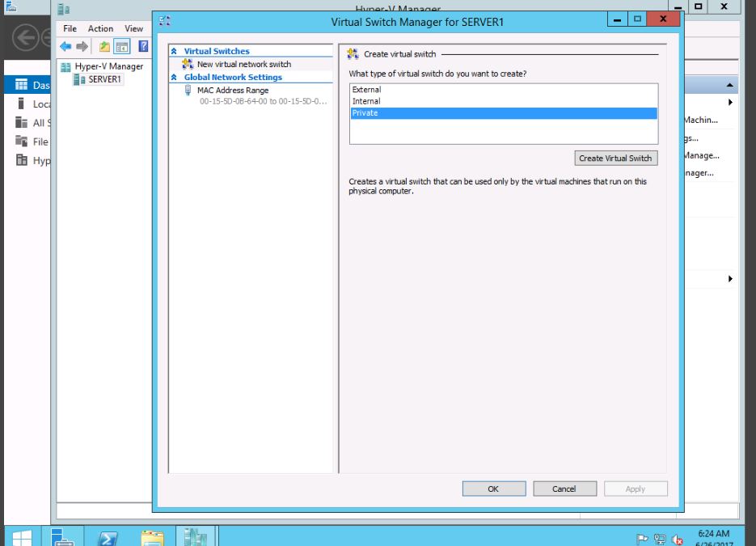This screenshot has width=756, height=546.
Task: Select the External switch type
Action: [x=504, y=90]
